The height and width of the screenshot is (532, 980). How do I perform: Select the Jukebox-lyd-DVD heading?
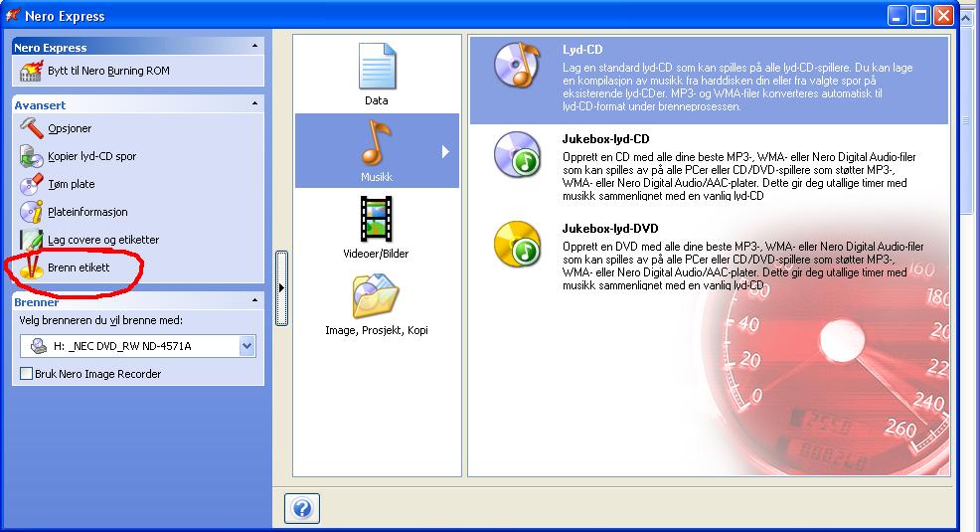(x=610, y=228)
